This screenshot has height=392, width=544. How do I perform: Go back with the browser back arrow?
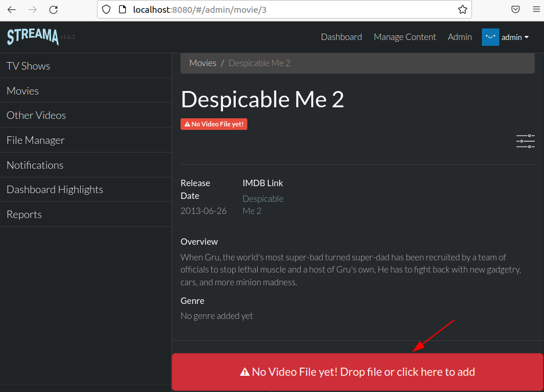12,10
